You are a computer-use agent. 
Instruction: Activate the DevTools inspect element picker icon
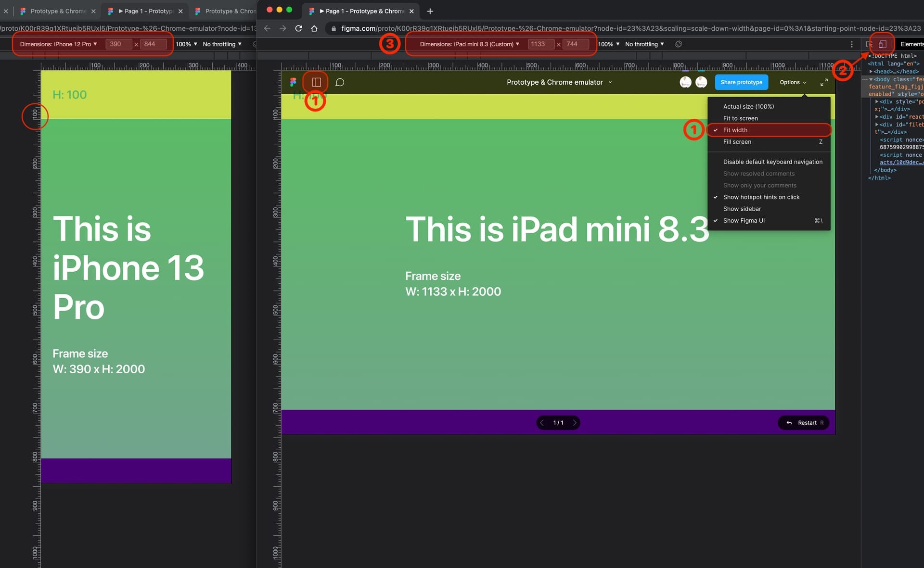click(x=869, y=44)
